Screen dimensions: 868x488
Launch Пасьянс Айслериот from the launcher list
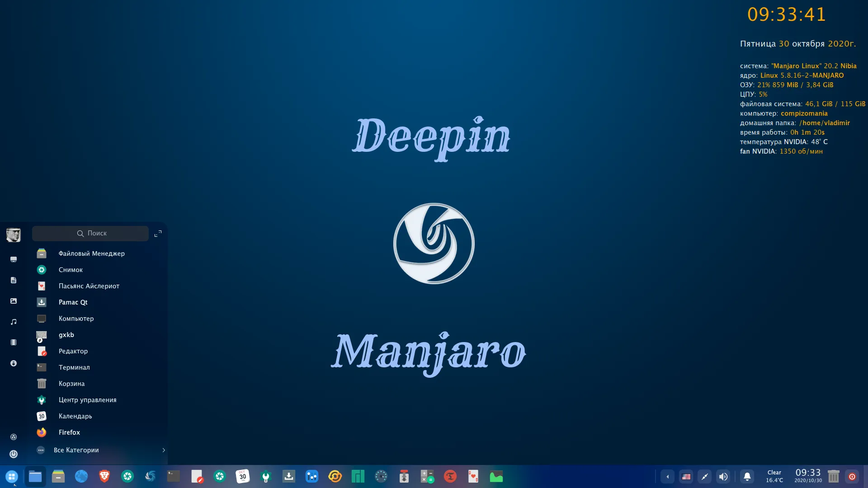point(98,286)
